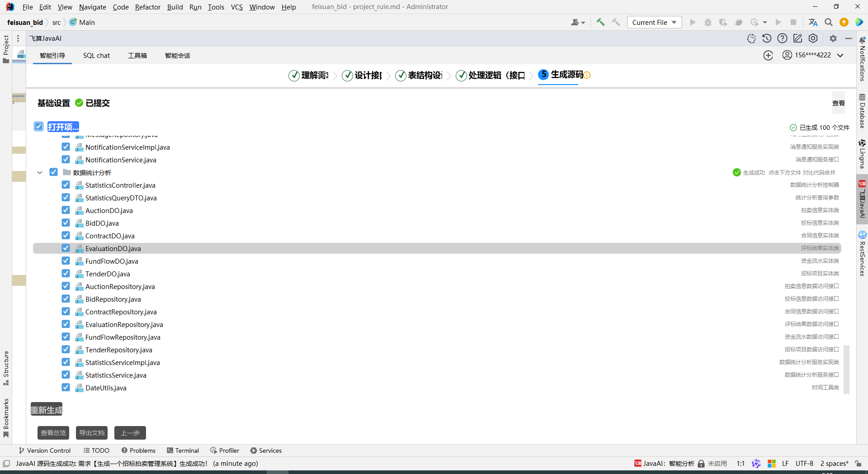Switch to the 智能会话 tab
Screen dimensions: 868x474
tap(178, 56)
